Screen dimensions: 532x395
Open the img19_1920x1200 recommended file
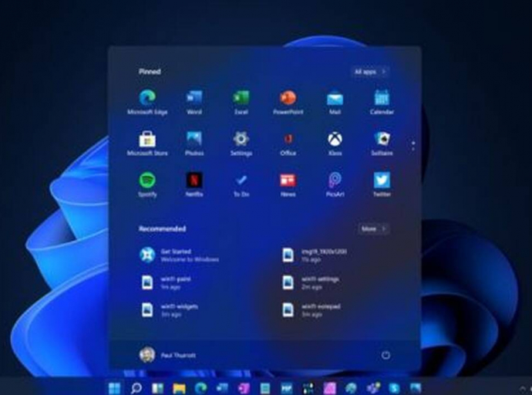click(x=314, y=255)
